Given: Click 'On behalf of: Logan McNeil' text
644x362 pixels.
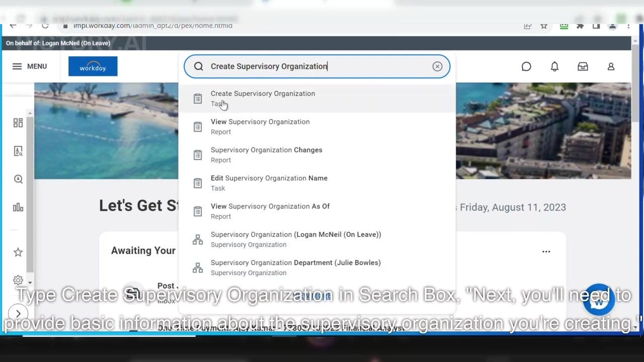Looking at the screenshot, I should (58, 43).
